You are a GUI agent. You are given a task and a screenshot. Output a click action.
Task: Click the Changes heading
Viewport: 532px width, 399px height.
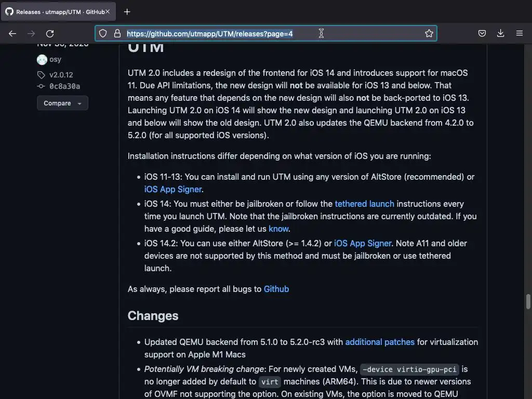click(153, 315)
